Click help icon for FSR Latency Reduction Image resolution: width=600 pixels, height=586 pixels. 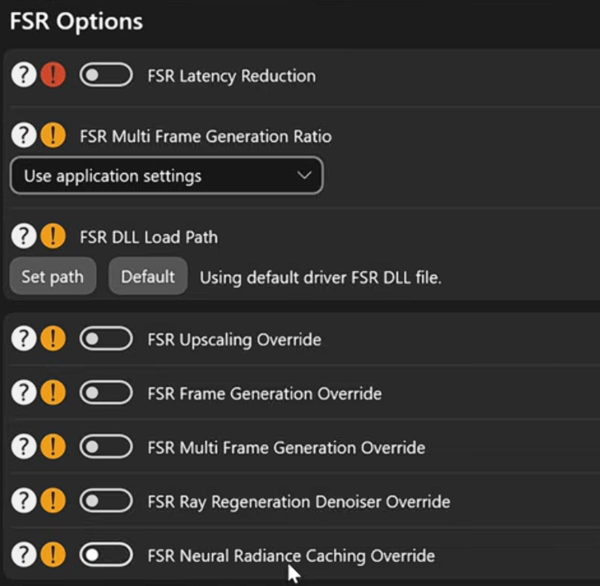click(24, 75)
